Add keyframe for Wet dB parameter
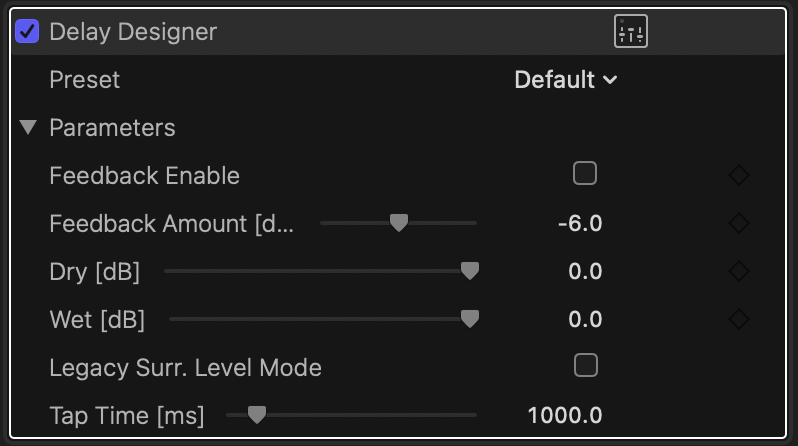This screenshot has height=446, width=798. [738, 319]
